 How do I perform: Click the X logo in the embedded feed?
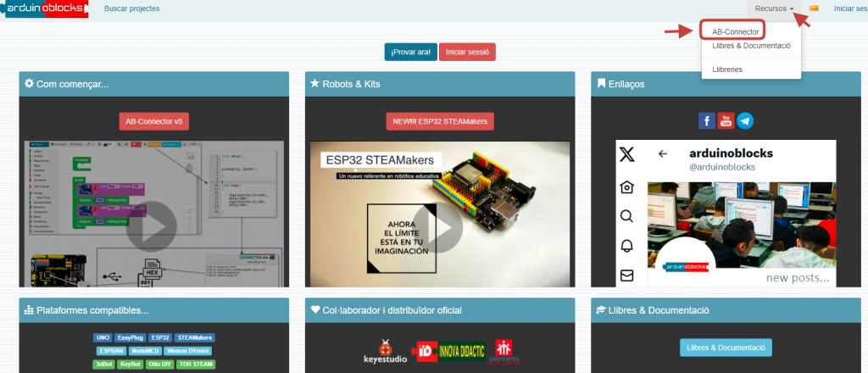[626, 154]
